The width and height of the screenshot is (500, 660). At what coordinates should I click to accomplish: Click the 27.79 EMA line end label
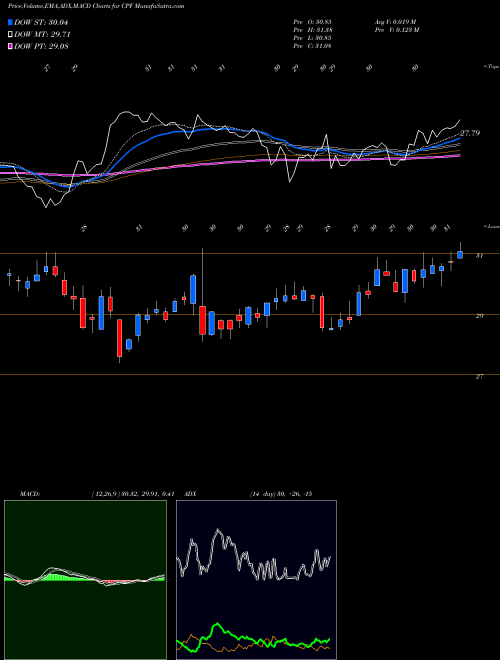click(x=470, y=133)
